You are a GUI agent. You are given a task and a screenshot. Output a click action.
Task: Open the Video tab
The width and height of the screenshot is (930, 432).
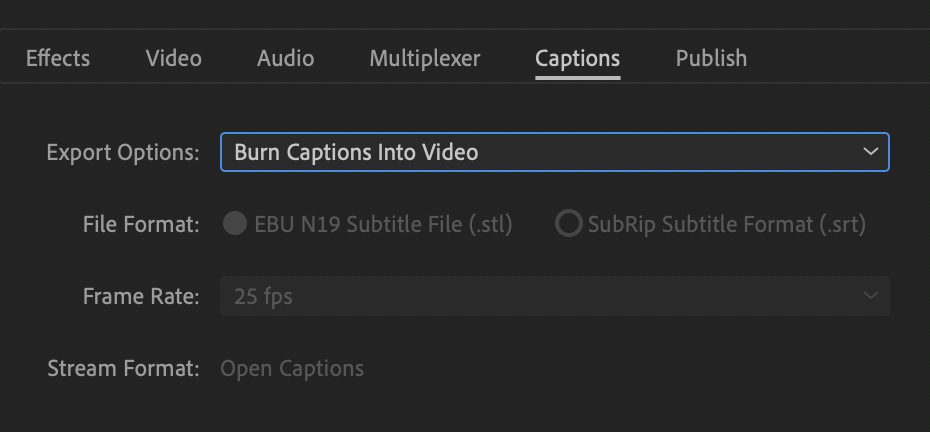[x=173, y=59]
